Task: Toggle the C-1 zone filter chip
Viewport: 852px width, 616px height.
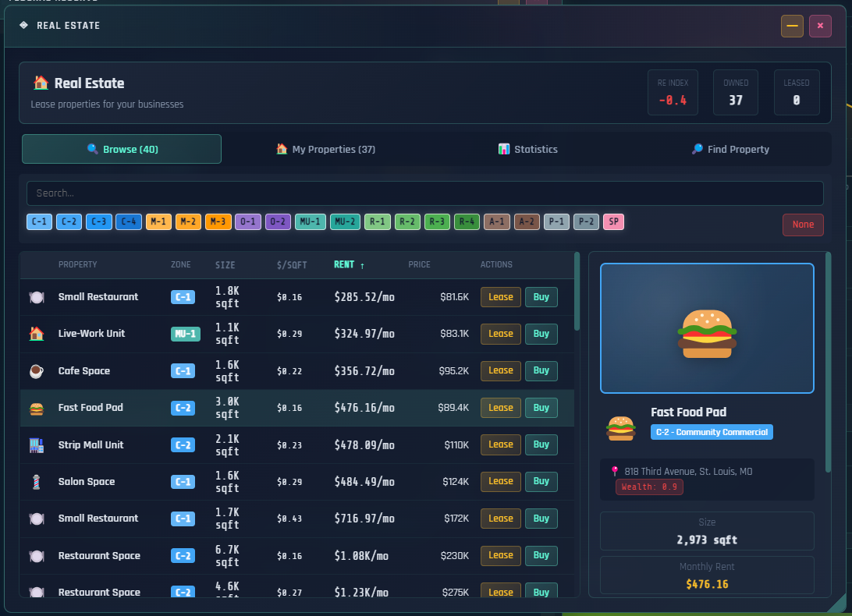Action: pos(39,222)
